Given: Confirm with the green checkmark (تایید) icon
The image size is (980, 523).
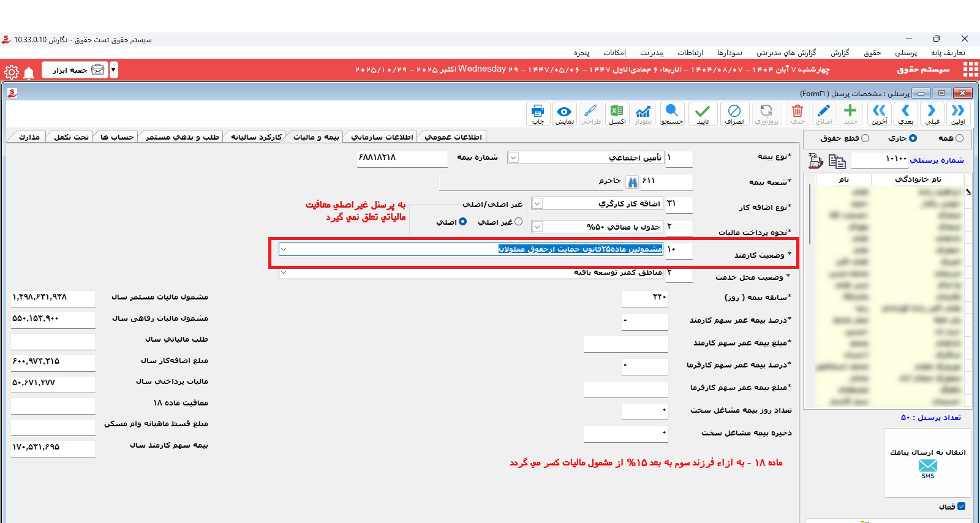Looking at the screenshot, I should tap(703, 114).
